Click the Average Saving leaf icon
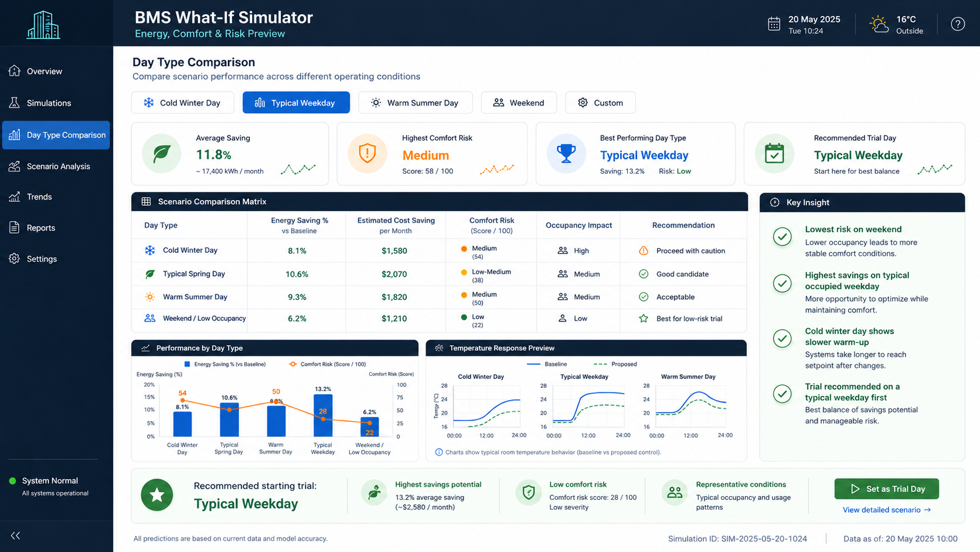Viewport: 980px width, 552px height. [x=162, y=154]
